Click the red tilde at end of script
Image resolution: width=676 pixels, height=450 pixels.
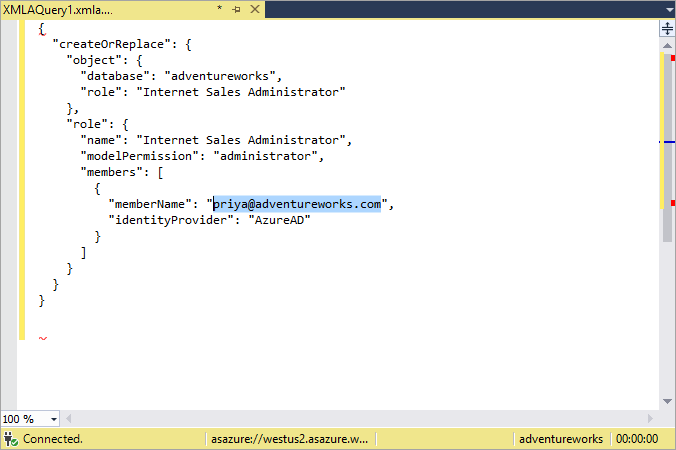[x=42, y=339]
